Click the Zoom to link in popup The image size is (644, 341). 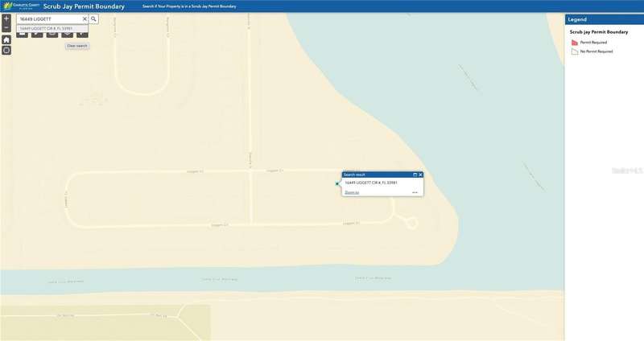tap(352, 192)
